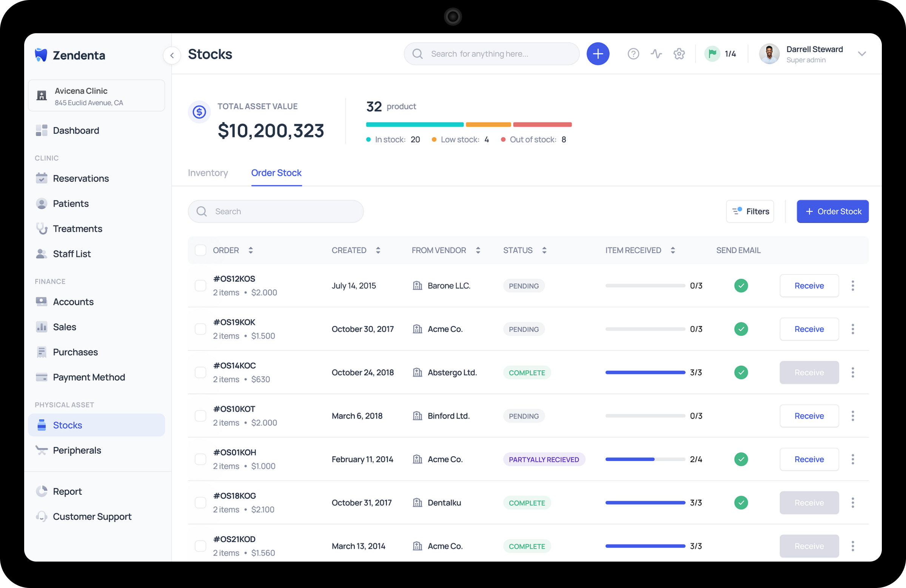Collapse the sidebar with the chevron arrow
The width and height of the screenshot is (906, 588).
pos(172,55)
